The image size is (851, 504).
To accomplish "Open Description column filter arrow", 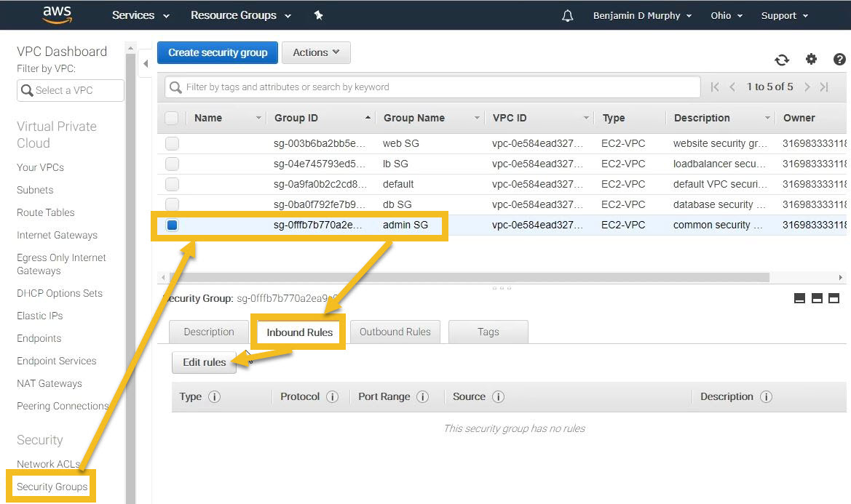I will [767, 118].
